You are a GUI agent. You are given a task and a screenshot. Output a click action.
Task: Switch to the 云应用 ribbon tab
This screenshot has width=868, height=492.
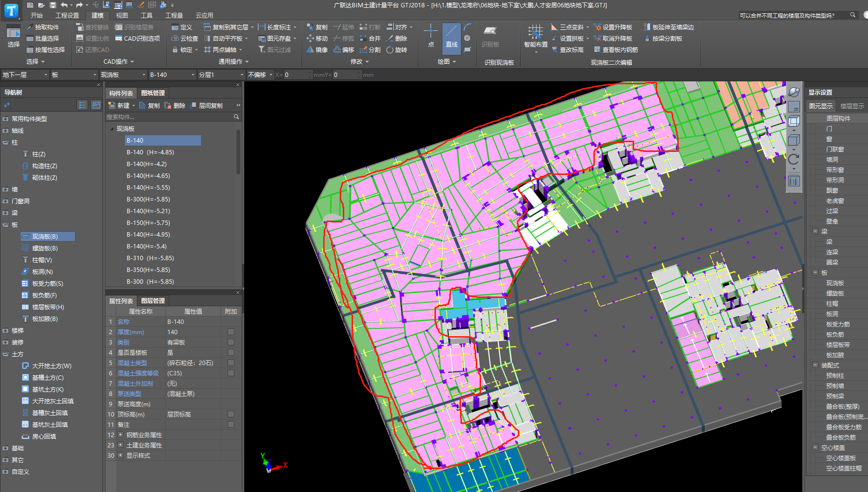pos(204,15)
